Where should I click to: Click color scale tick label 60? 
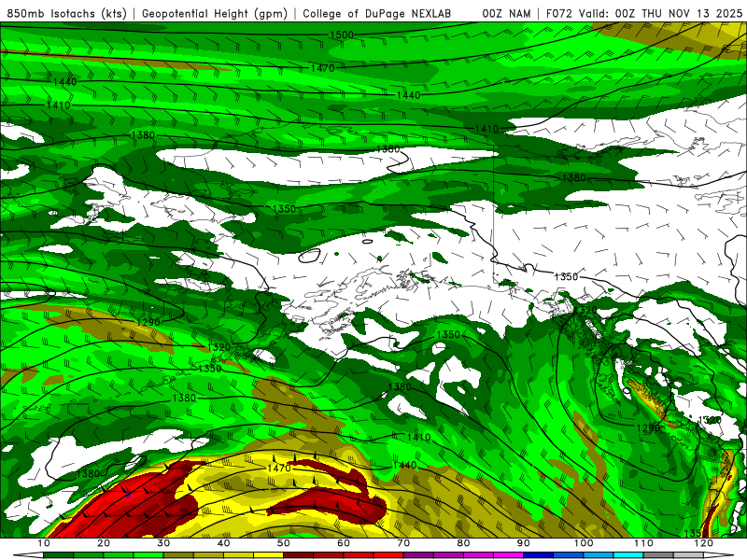(x=344, y=543)
